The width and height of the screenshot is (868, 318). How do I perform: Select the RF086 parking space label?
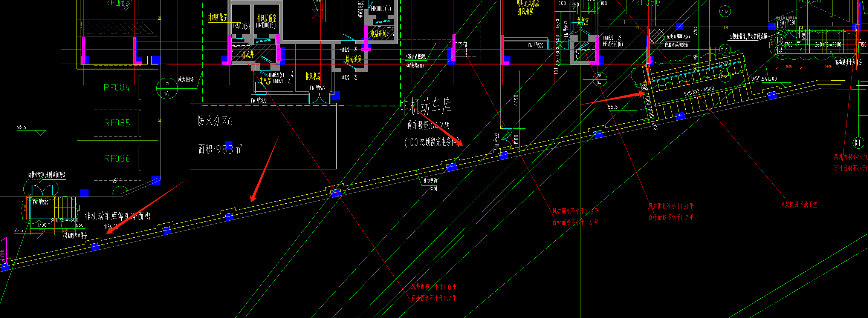pos(117,158)
